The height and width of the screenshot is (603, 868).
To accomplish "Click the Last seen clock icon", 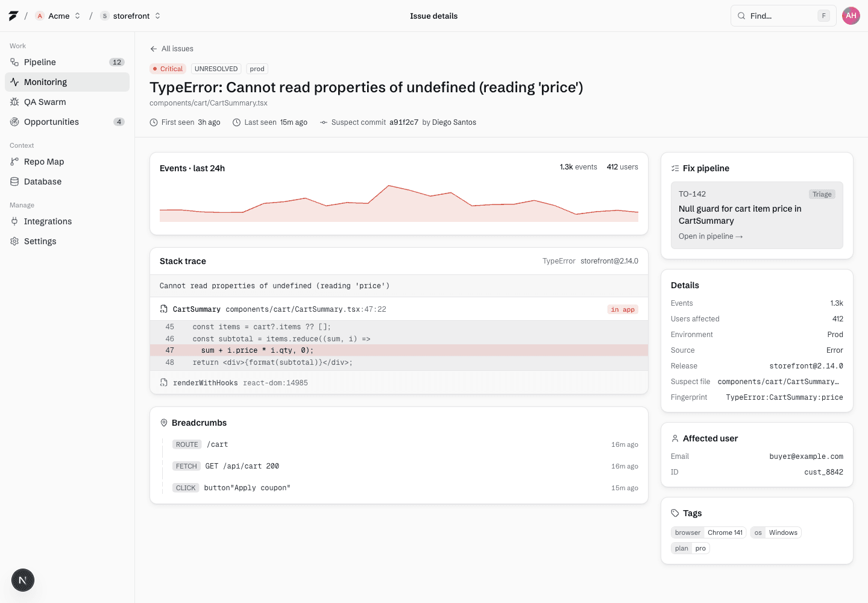I will click(x=237, y=122).
